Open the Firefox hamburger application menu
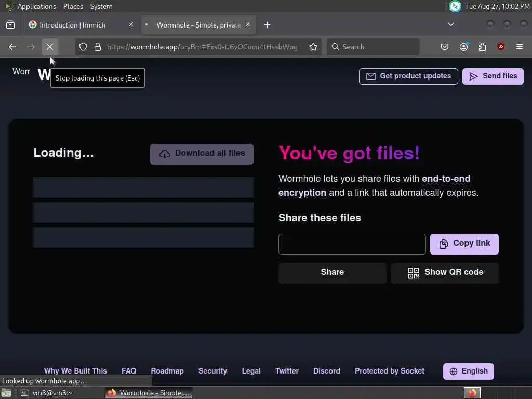This screenshot has width=532, height=399. pos(520,47)
